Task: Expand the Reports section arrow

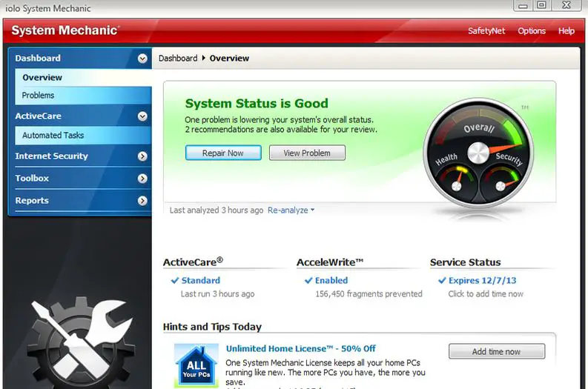Action: tap(142, 201)
